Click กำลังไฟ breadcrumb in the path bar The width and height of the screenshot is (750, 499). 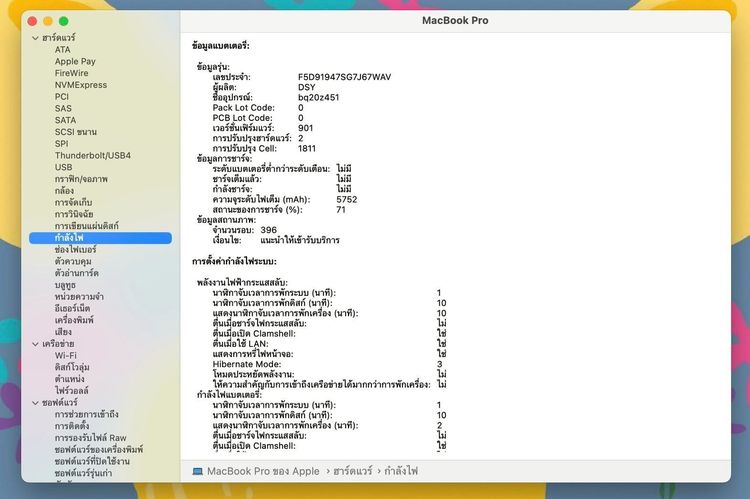401,471
